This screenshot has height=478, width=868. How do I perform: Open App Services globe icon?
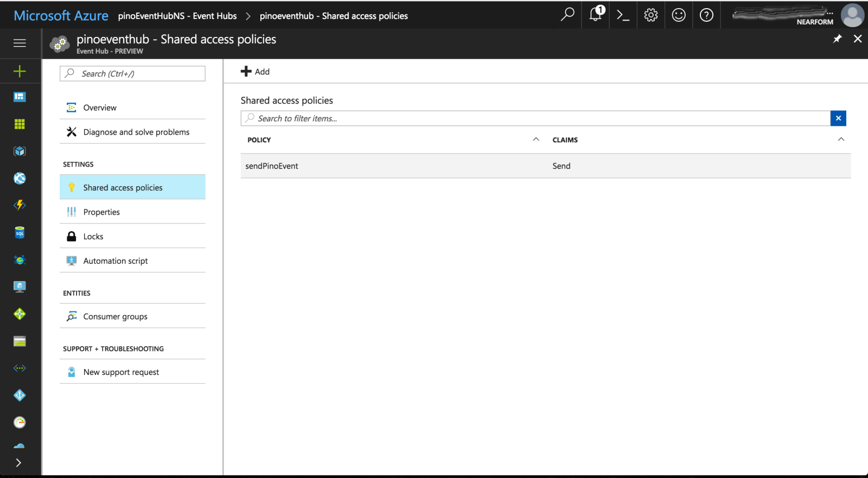20,179
